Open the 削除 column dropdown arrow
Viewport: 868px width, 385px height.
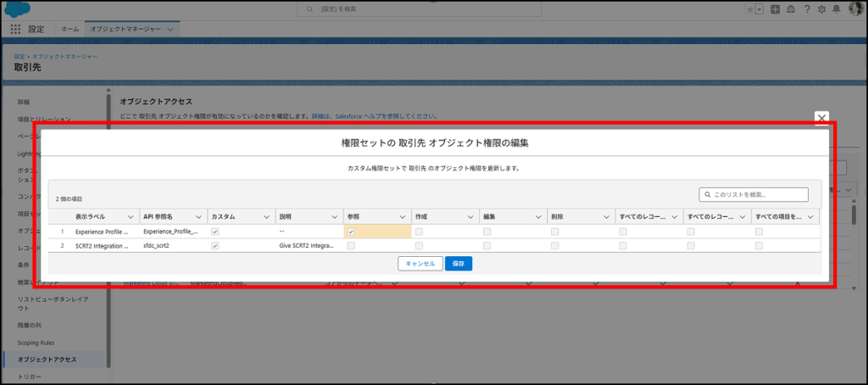pos(606,217)
